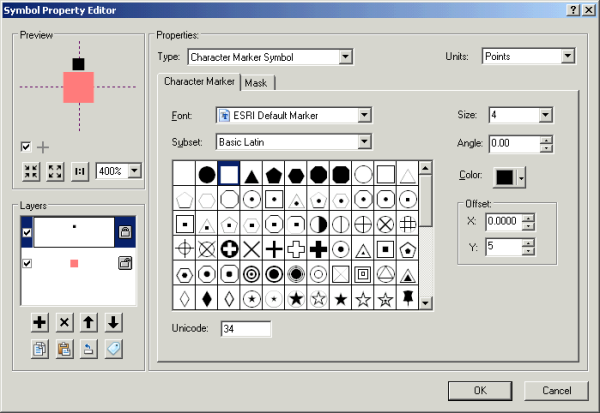Viewport: 600px width, 413px height.
Task: Toggle visibility of the black marker layer
Action: pos(27,232)
